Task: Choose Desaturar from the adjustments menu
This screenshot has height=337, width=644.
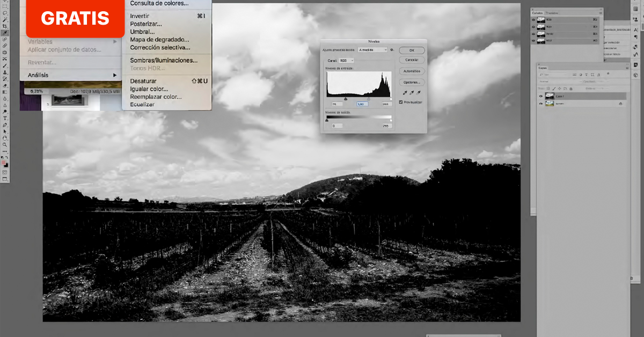Action: [143, 81]
